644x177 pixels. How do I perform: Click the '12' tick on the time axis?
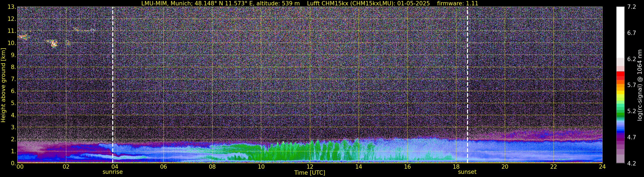click(x=310, y=167)
